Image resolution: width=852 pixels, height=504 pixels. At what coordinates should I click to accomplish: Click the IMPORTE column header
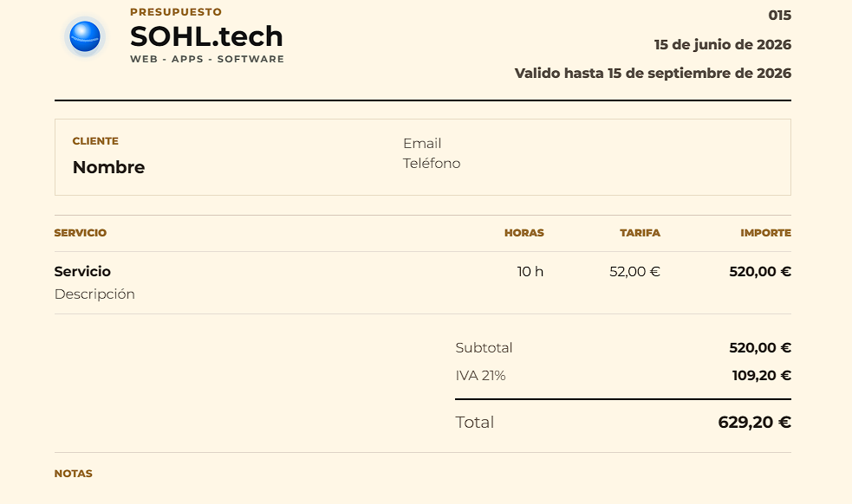click(x=765, y=233)
